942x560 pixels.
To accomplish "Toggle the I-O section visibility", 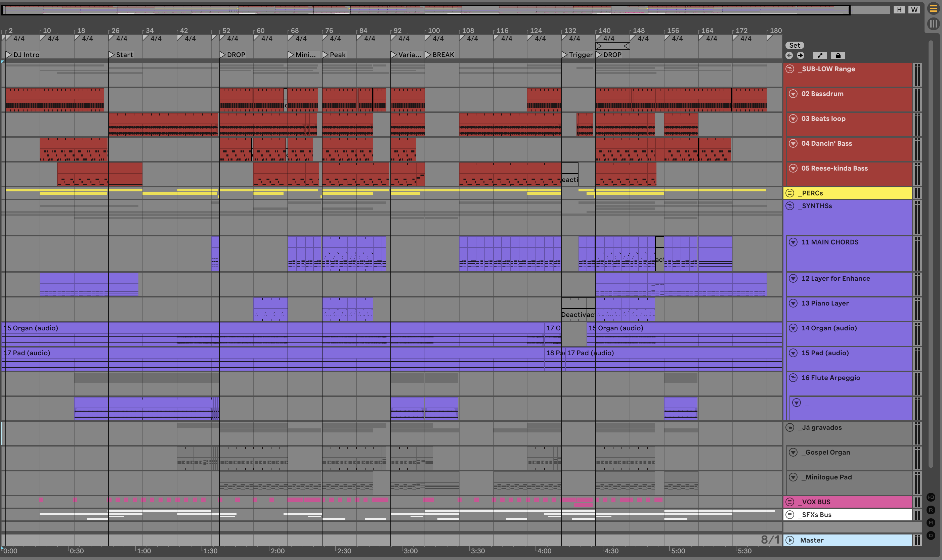I will pos(931,497).
